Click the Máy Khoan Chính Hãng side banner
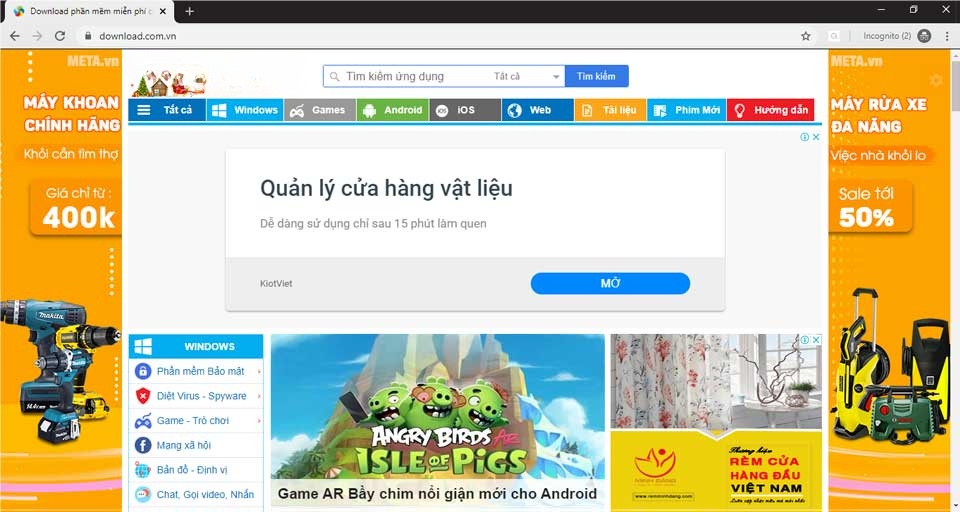Image resolution: width=960 pixels, height=512 pixels. tap(61, 280)
